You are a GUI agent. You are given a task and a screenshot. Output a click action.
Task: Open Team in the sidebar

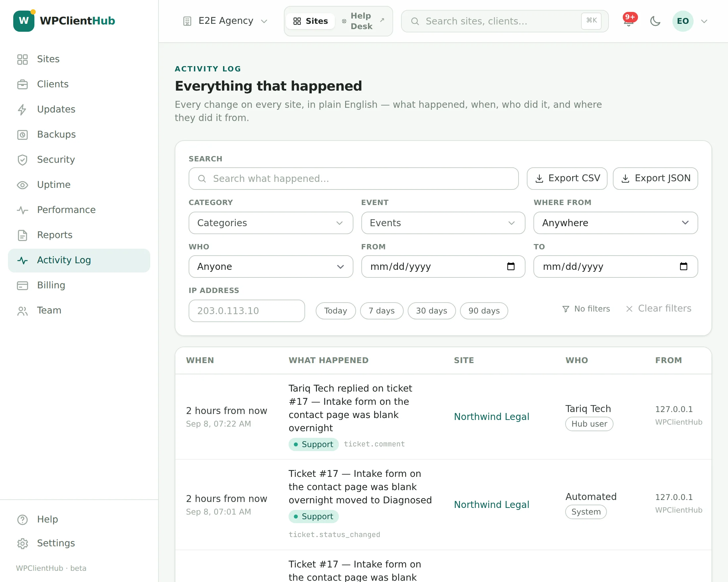(x=79, y=311)
